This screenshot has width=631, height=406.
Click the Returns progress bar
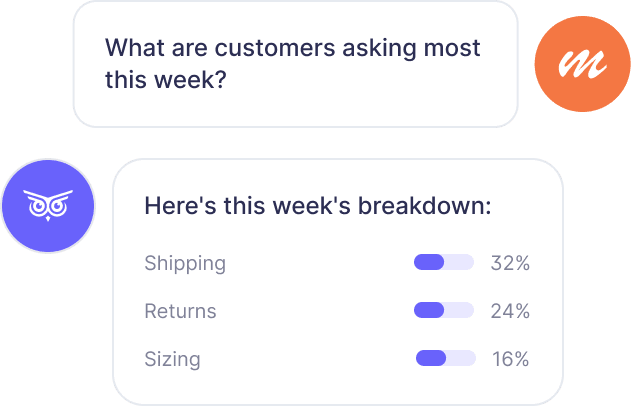pyautogui.click(x=444, y=310)
